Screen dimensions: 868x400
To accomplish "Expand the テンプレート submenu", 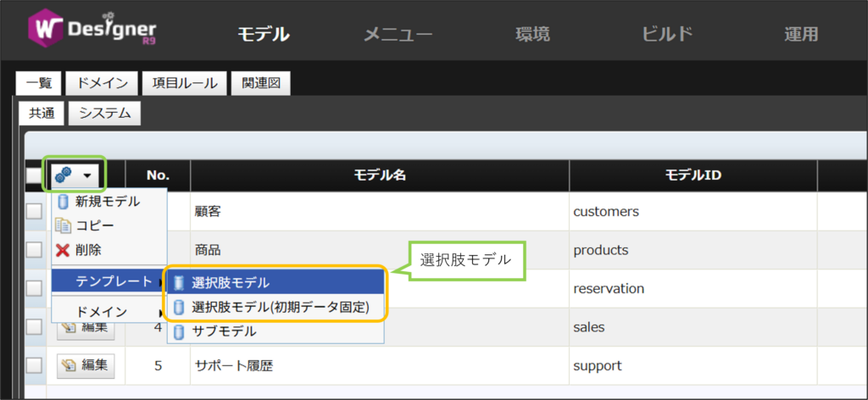I will [x=107, y=281].
